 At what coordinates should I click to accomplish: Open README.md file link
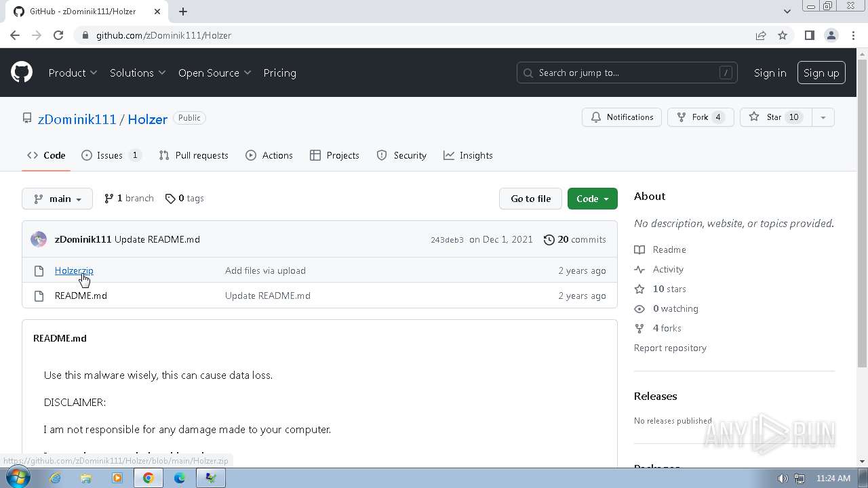[x=81, y=296]
